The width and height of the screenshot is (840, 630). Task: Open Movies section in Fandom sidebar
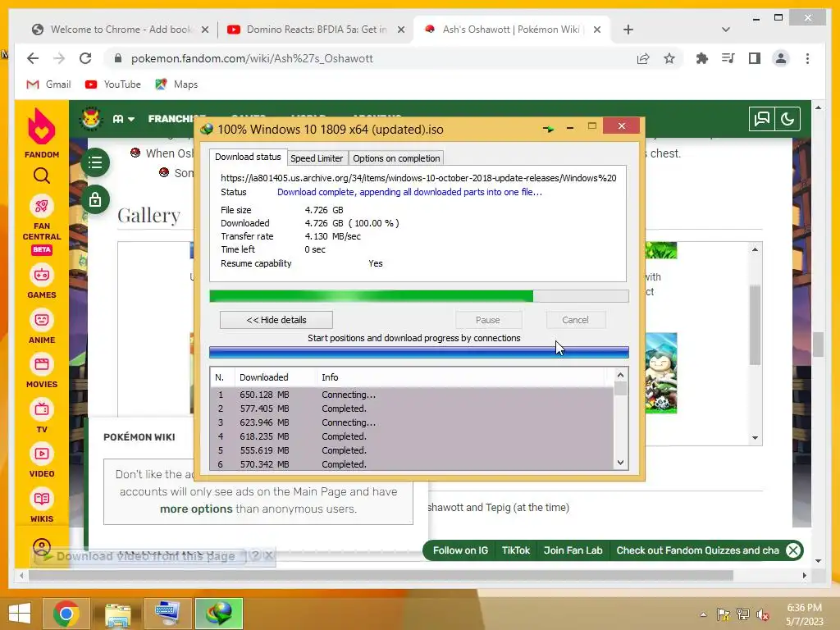pyautogui.click(x=42, y=372)
